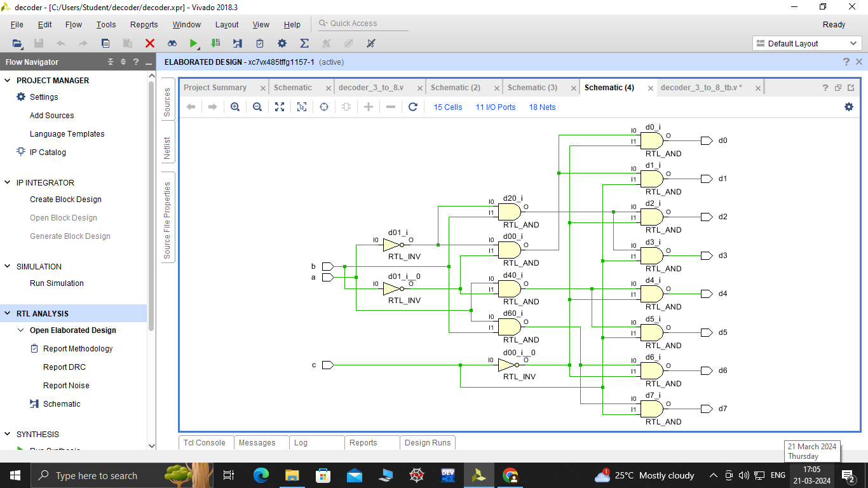Image resolution: width=868 pixels, height=488 pixels.
Task: Click the Open Project icon in the main toolbar
Action: [x=17, y=43]
